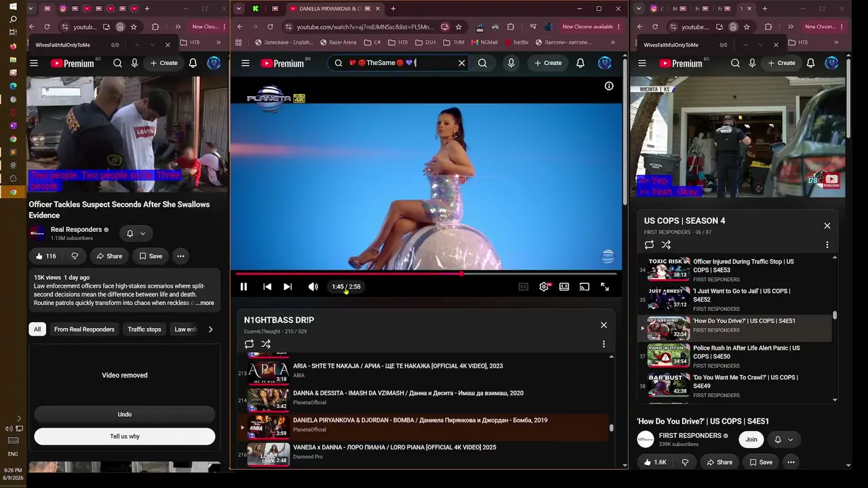The image size is (868, 488).
Task: Open notification dropdown for Real Responders
Action: pyautogui.click(x=136, y=234)
